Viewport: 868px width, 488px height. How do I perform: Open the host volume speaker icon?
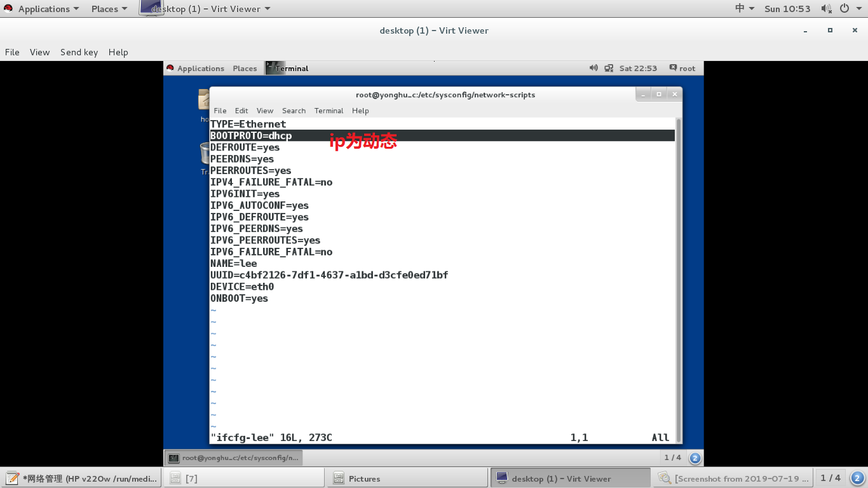tap(826, 8)
